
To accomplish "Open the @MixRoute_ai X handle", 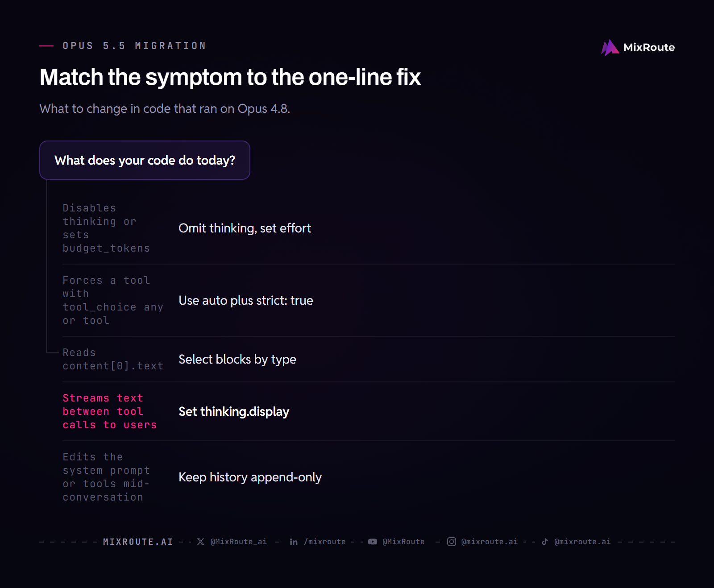I will [x=239, y=542].
